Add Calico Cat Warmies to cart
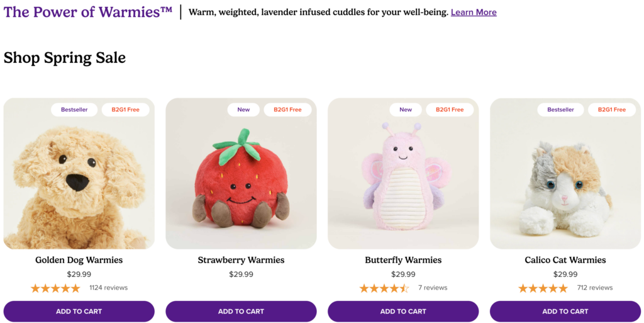Image resolution: width=644 pixels, height=323 pixels. tap(565, 312)
